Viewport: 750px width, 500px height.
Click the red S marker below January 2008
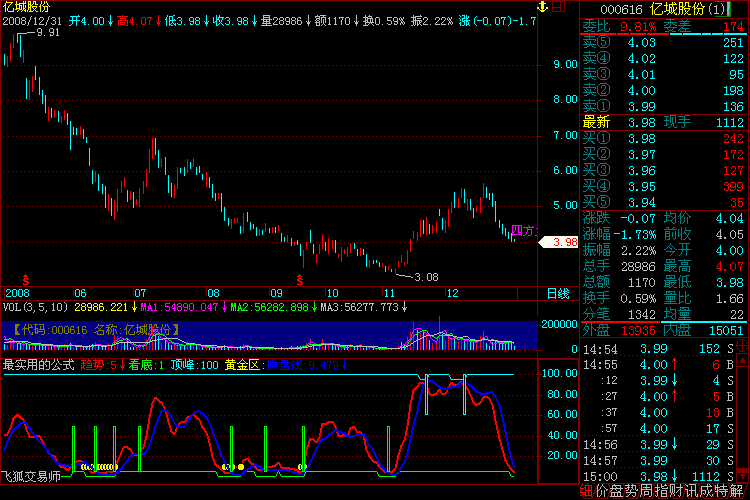point(26,280)
